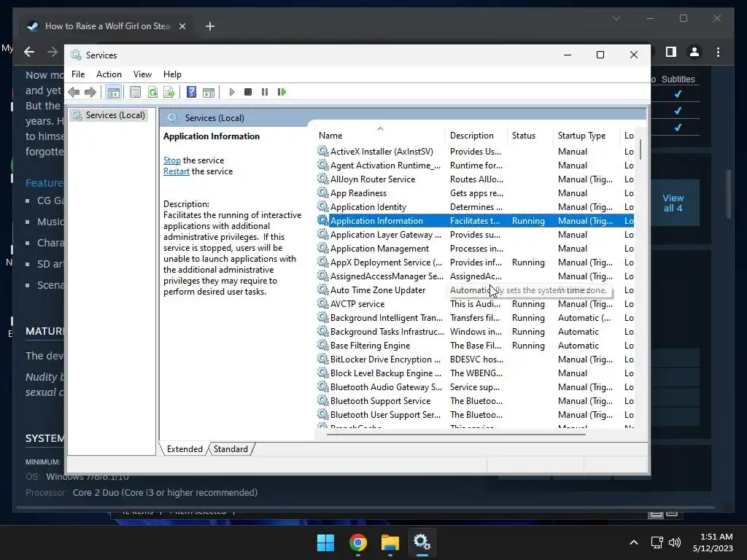
Task: Select the Application Management service
Action: pos(475,248)
